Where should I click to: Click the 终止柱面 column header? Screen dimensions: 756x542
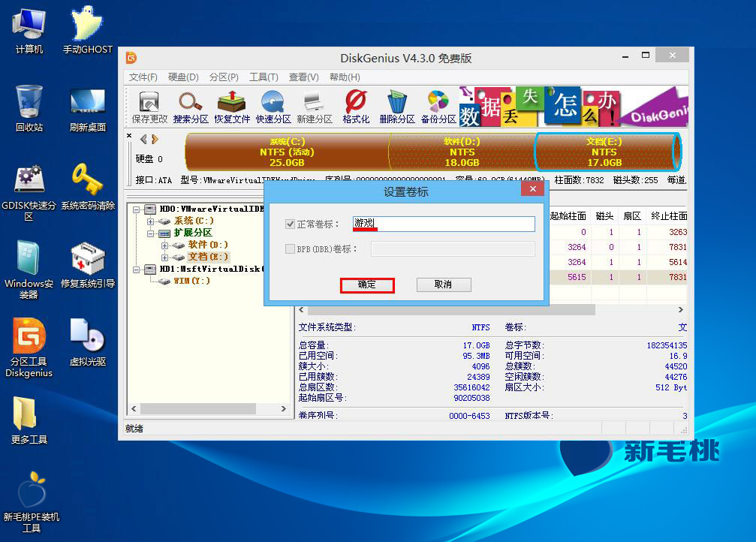pyautogui.click(x=667, y=216)
